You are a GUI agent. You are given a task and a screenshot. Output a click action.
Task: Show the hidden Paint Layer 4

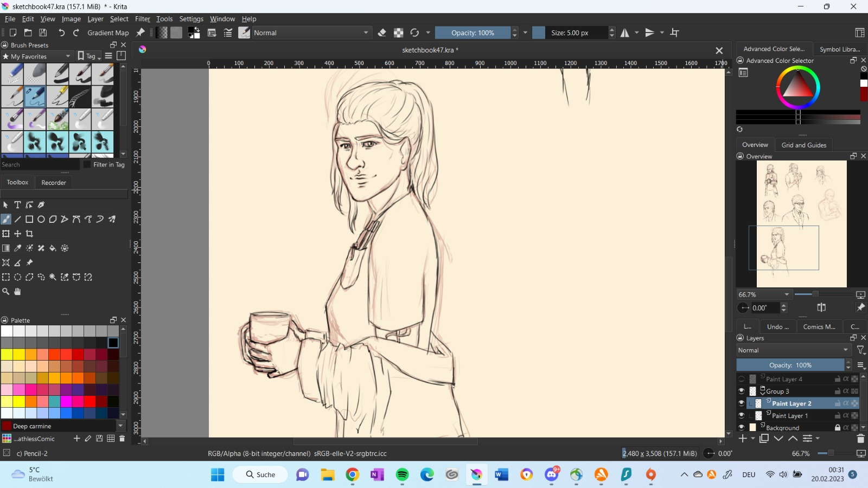(x=742, y=379)
